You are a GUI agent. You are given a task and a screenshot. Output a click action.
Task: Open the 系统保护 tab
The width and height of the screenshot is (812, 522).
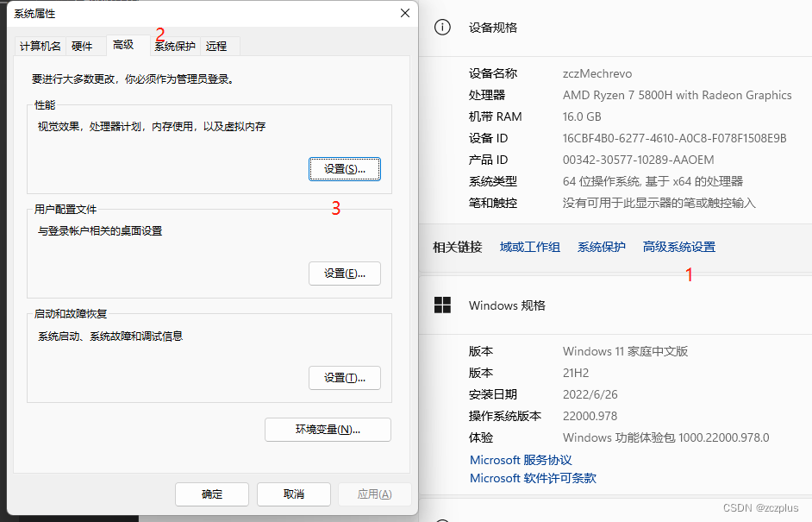[x=174, y=46]
